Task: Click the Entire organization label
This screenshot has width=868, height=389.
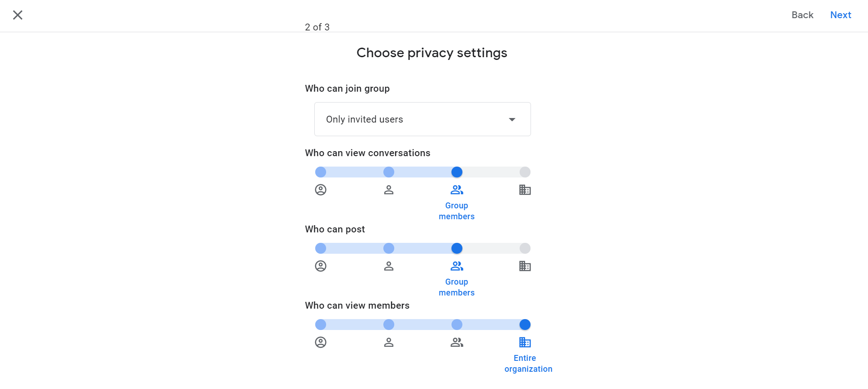Action: [x=528, y=363]
